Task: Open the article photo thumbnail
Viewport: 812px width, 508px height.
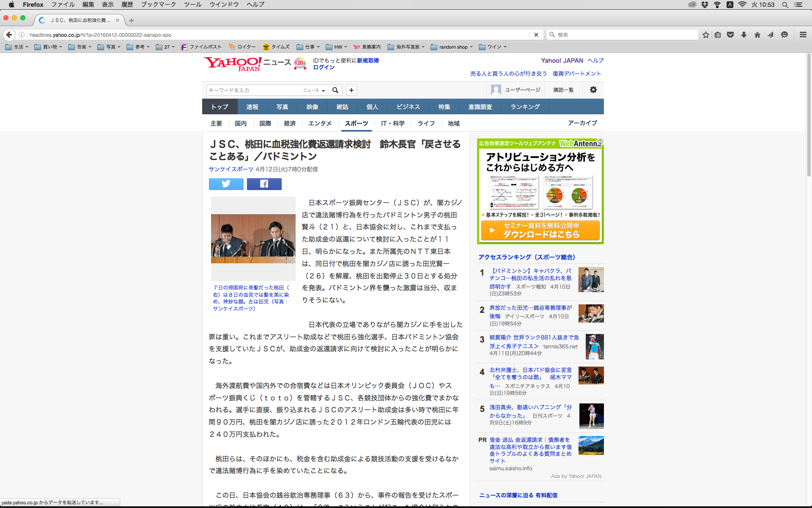Action: tap(253, 238)
